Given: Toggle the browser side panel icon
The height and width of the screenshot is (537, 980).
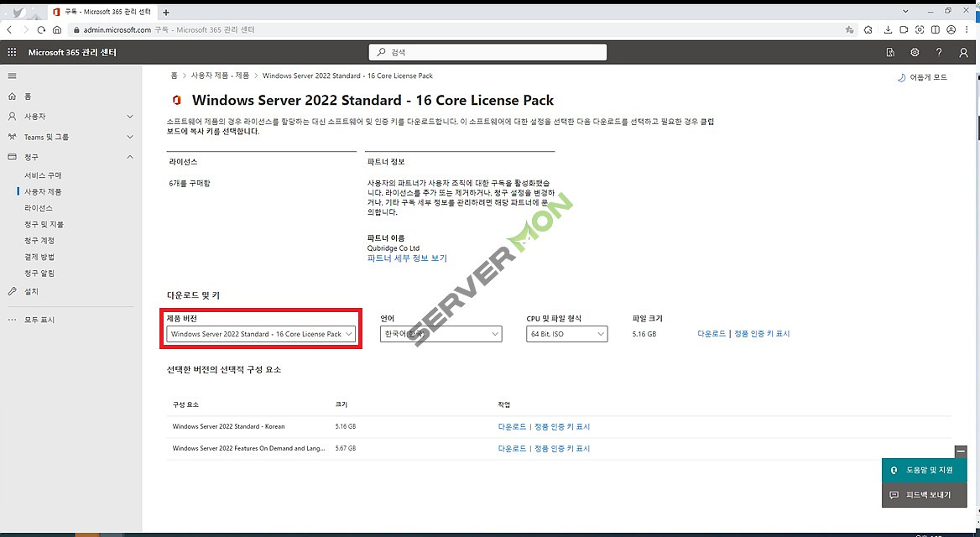Looking at the screenshot, I should [x=935, y=29].
